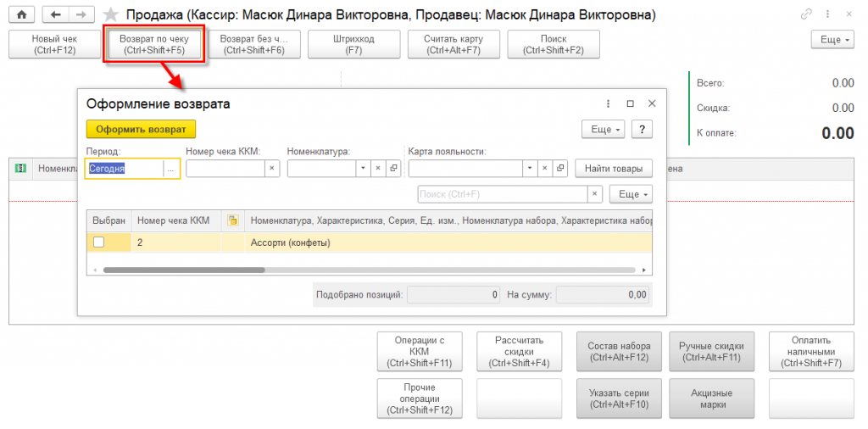Select the Ассорти (конфеты) row
The height and width of the screenshot is (429, 868).
pyautogui.click(x=370, y=242)
